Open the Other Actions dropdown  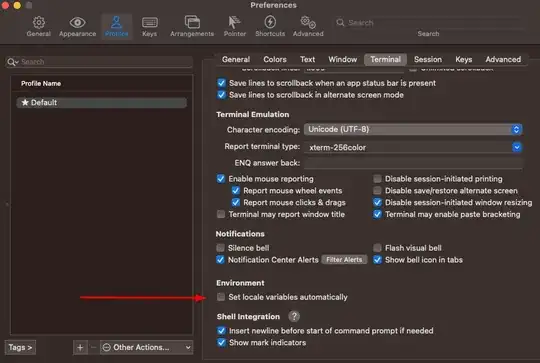pos(146,348)
